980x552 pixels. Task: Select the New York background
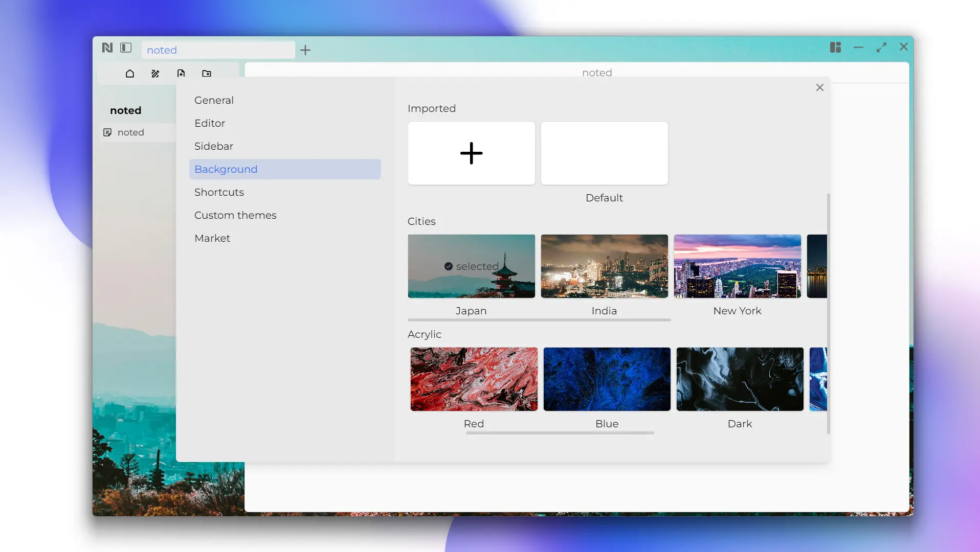tap(738, 266)
